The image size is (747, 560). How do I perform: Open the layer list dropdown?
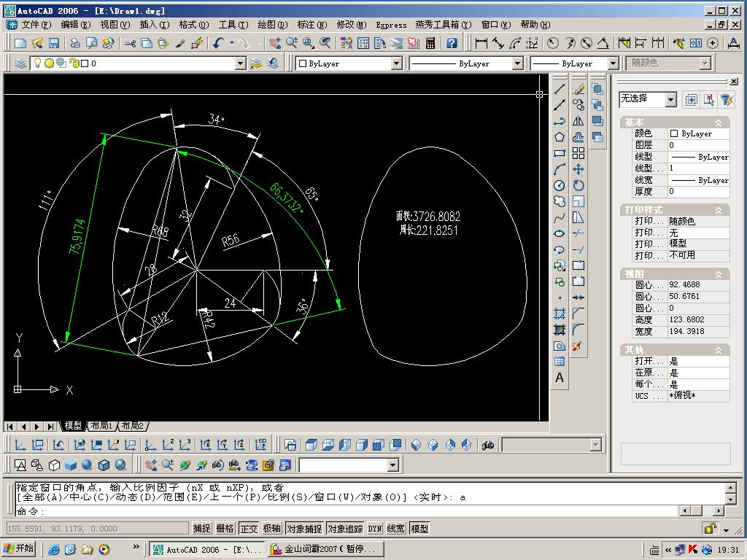pos(241,63)
